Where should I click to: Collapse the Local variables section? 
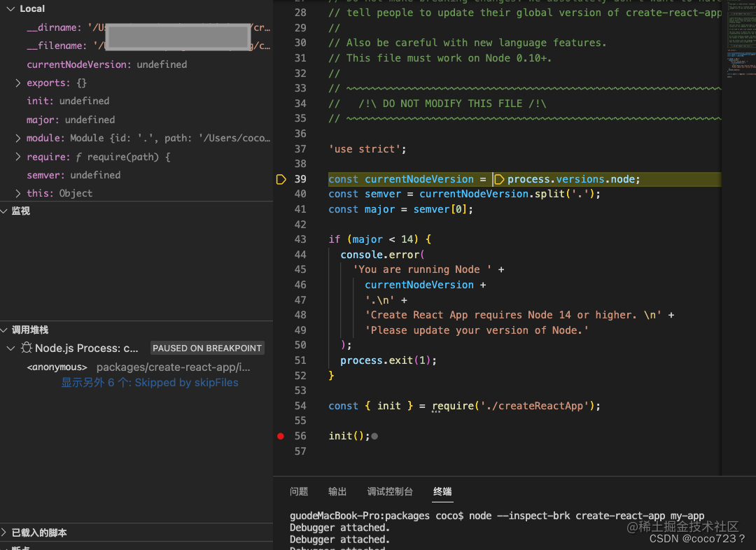pos(10,8)
